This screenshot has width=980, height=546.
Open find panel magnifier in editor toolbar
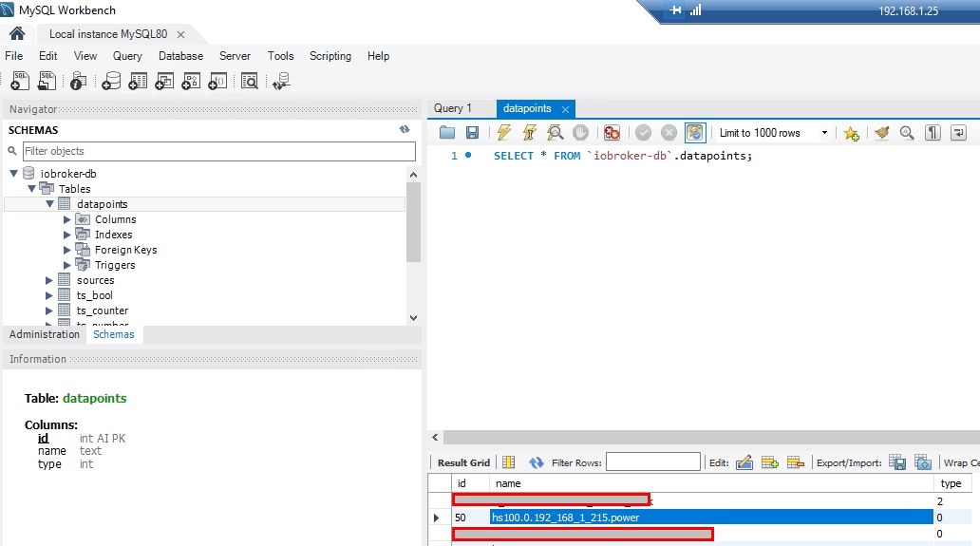point(907,132)
